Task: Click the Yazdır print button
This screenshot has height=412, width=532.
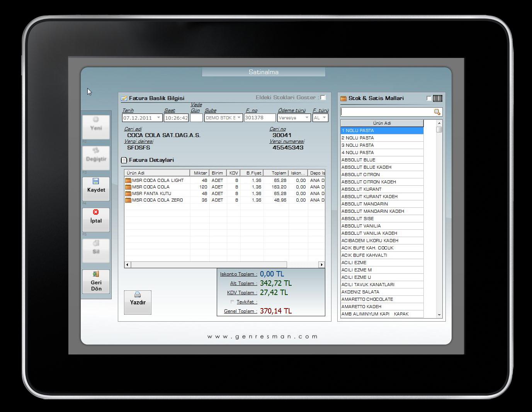Action: [x=138, y=302]
